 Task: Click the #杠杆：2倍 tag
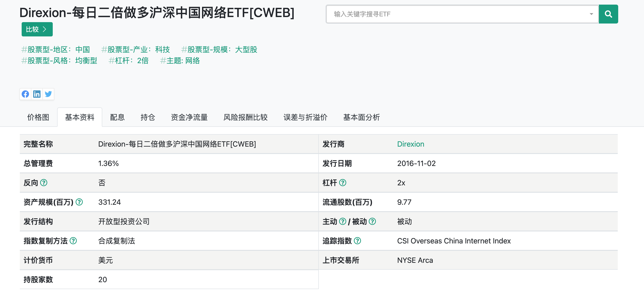coord(129,61)
